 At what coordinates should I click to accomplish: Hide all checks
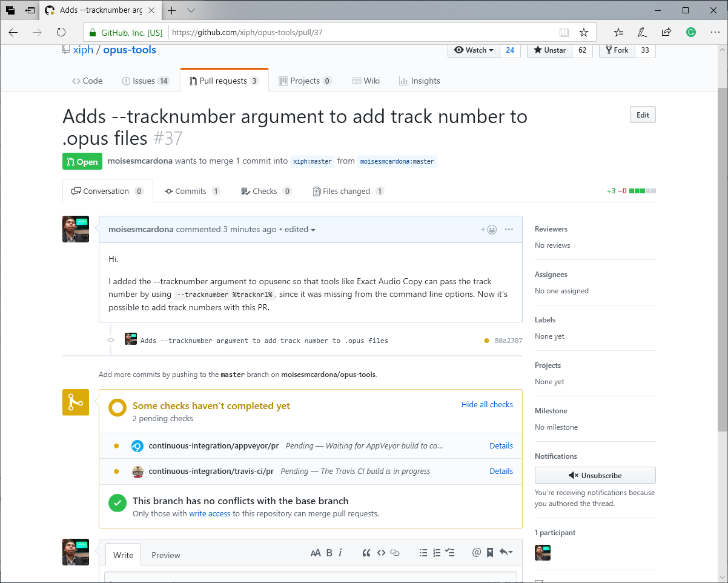click(487, 404)
